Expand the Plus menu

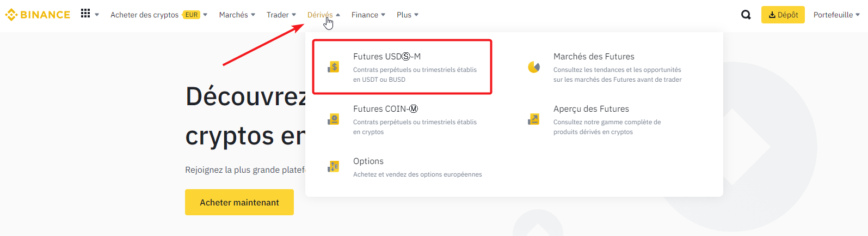pos(407,15)
